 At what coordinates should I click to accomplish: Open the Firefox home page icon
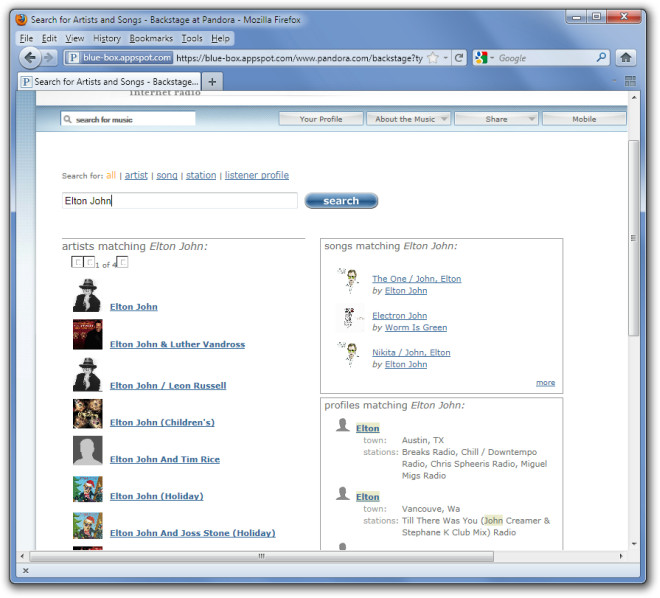point(625,58)
